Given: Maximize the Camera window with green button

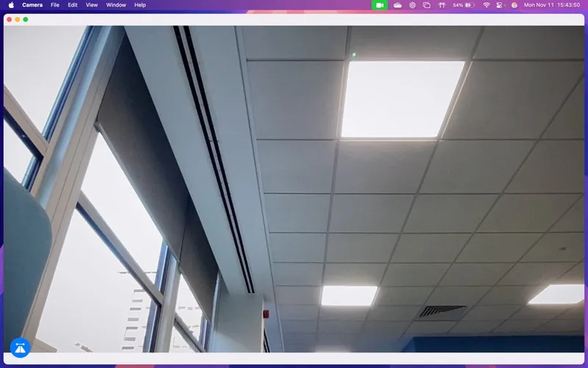Looking at the screenshot, I should coord(26,20).
